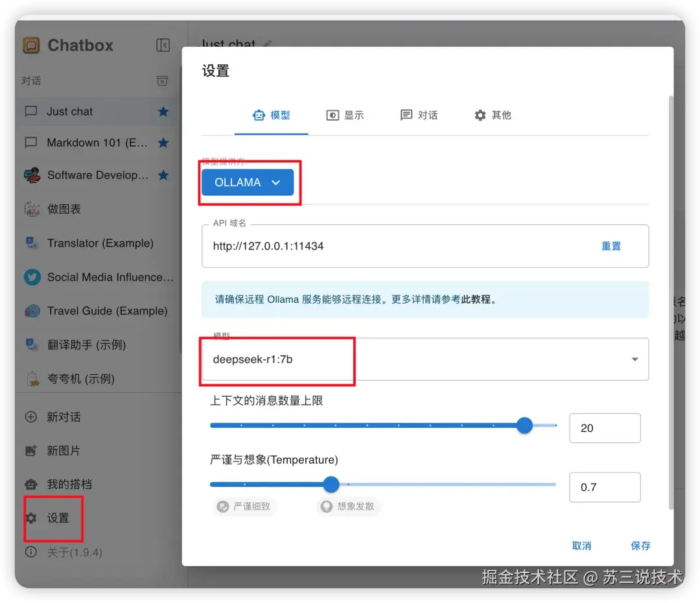Save settings with 保存
The image size is (700, 603).
point(640,545)
